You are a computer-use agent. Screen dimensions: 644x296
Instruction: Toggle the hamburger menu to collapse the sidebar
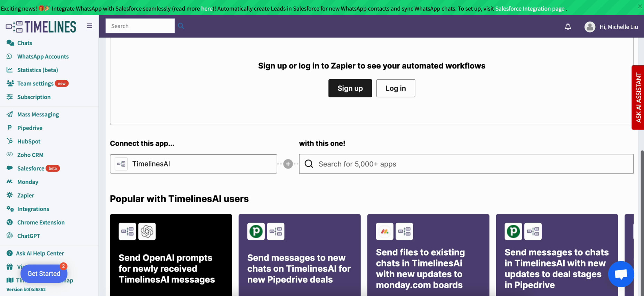(x=89, y=26)
